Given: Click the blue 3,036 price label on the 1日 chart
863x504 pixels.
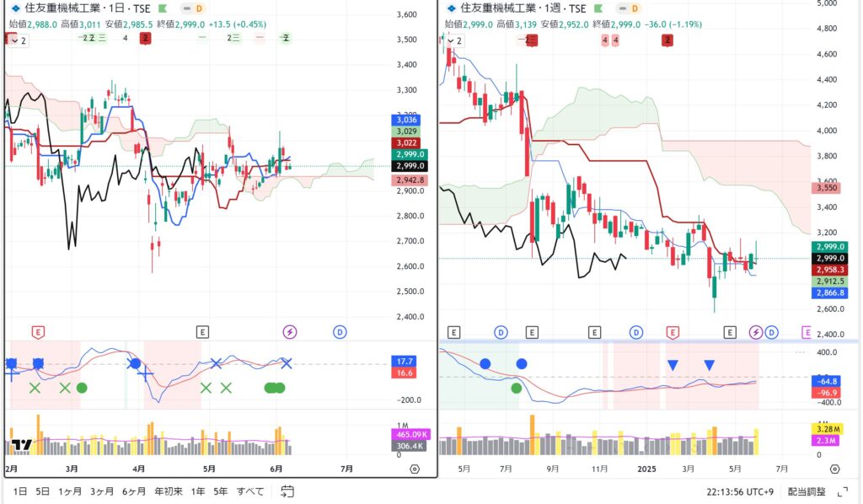Looking at the screenshot, I should tap(406, 120).
